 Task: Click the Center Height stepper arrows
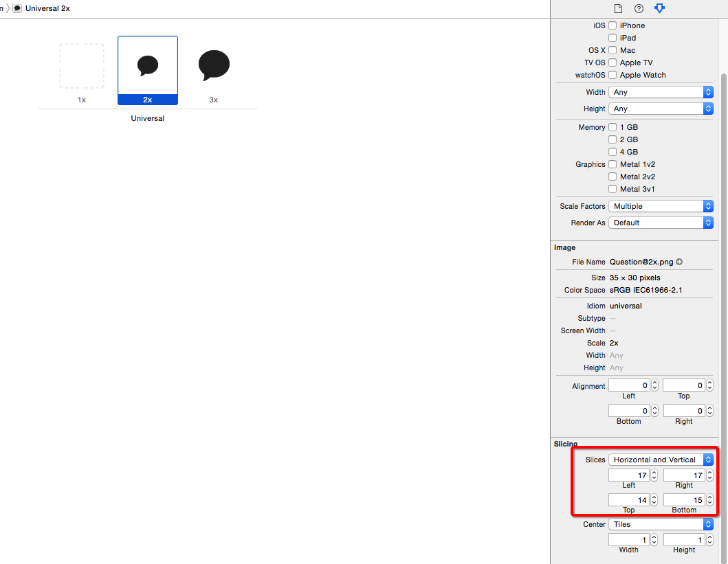[x=710, y=540]
